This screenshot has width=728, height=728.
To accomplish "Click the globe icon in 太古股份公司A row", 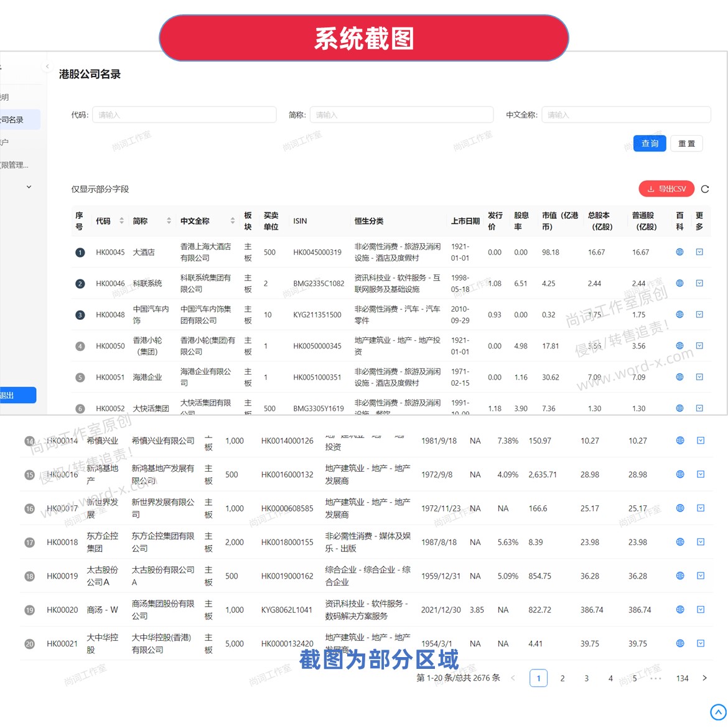I will pos(680,576).
